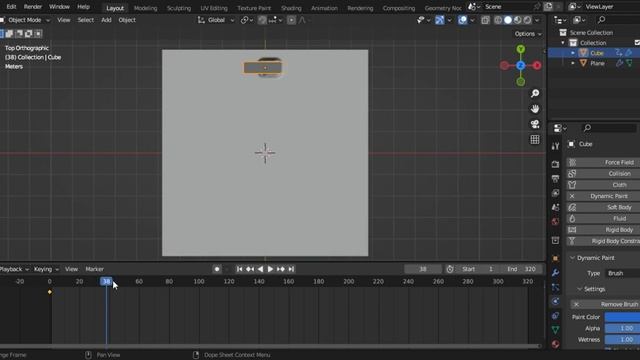Click the blue Z axis on navigation gizmo
Image resolution: width=640 pixels, height=360 pixels.
point(520,65)
